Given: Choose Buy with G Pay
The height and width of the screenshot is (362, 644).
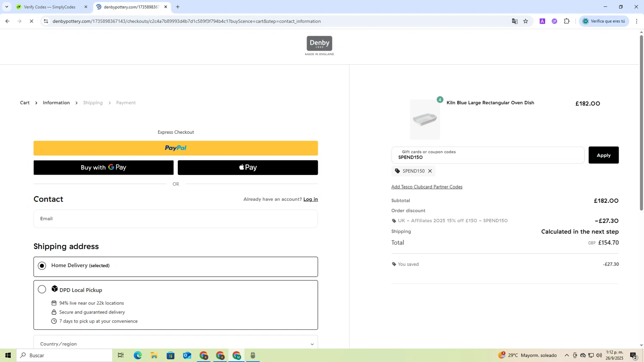Looking at the screenshot, I should point(103,168).
